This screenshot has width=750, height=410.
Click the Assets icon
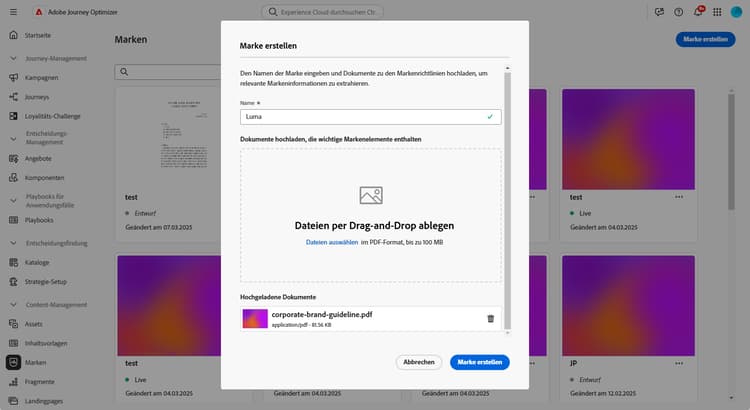click(x=13, y=324)
